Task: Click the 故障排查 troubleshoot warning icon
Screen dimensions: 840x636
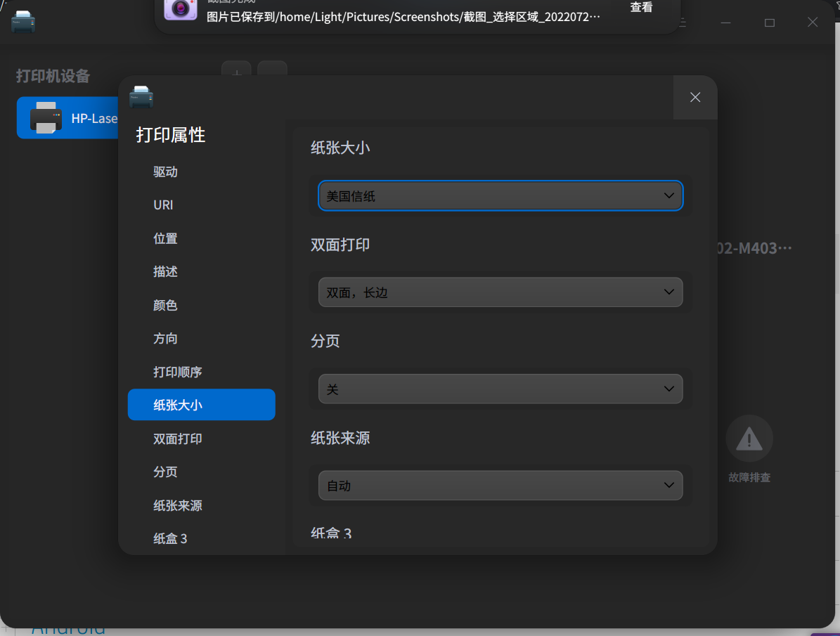Action: tap(749, 437)
